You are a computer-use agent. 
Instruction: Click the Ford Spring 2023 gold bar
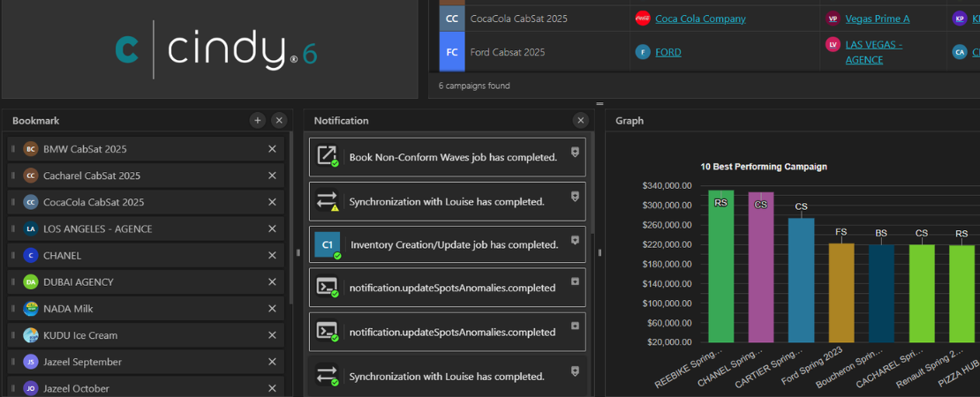click(x=841, y=293)
